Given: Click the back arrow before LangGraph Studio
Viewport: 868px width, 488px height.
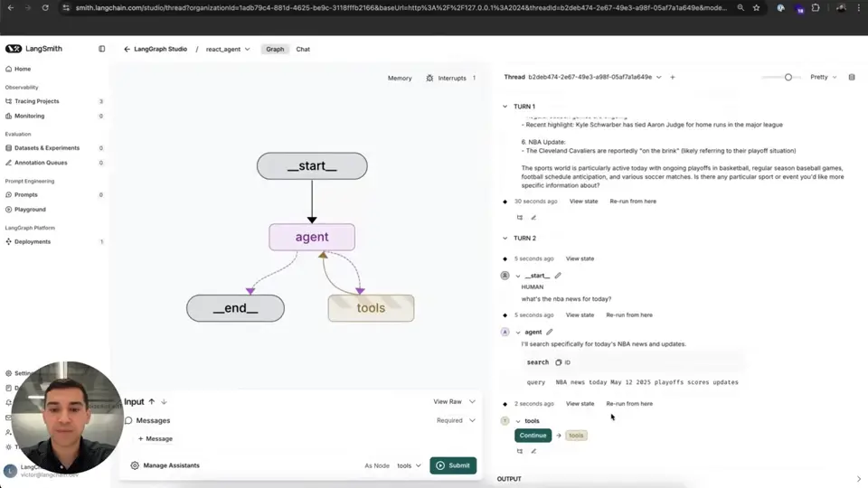Looking at the screenshot, I should pyautogui.click(x=127, y=49).
